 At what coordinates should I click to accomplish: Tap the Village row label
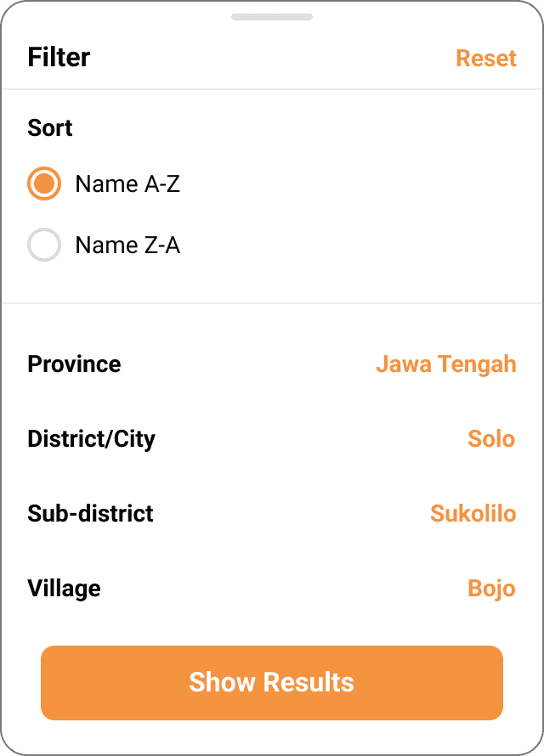[x=64, y=589]
